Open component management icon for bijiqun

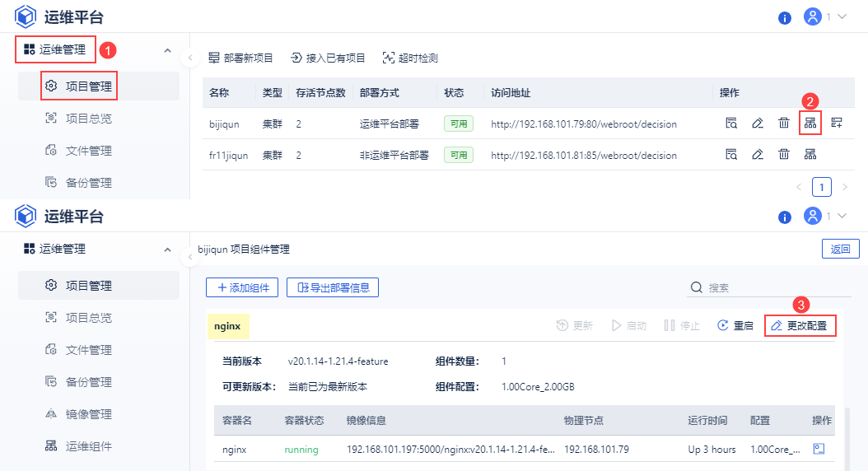pyautogui.click(x=810, y=123)
